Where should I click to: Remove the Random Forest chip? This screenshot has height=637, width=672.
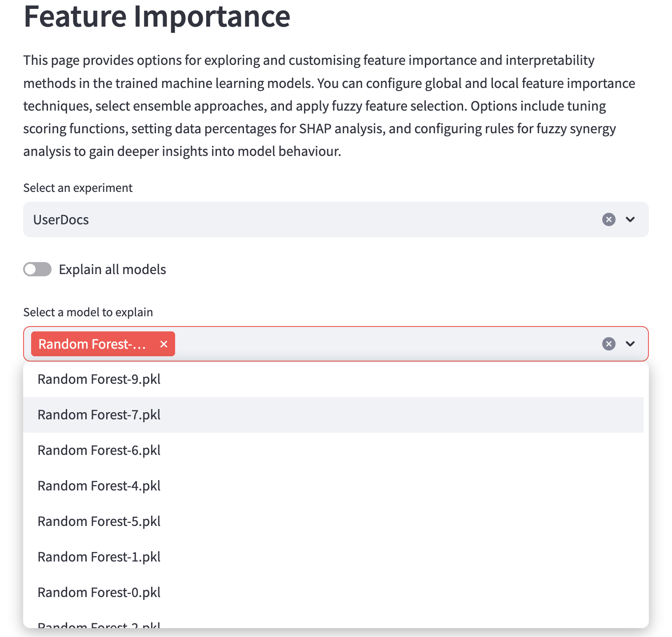[x=163, y=344]
